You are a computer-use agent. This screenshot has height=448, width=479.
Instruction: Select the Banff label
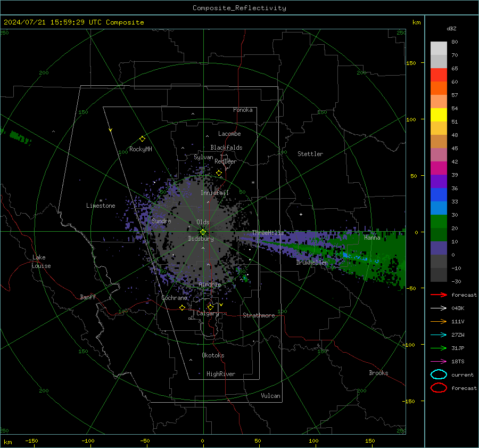[x=88, y=297]
